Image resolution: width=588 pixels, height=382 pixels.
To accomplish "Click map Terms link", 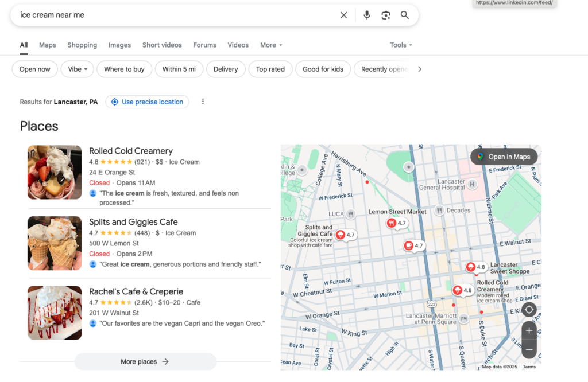I will 529,367.
